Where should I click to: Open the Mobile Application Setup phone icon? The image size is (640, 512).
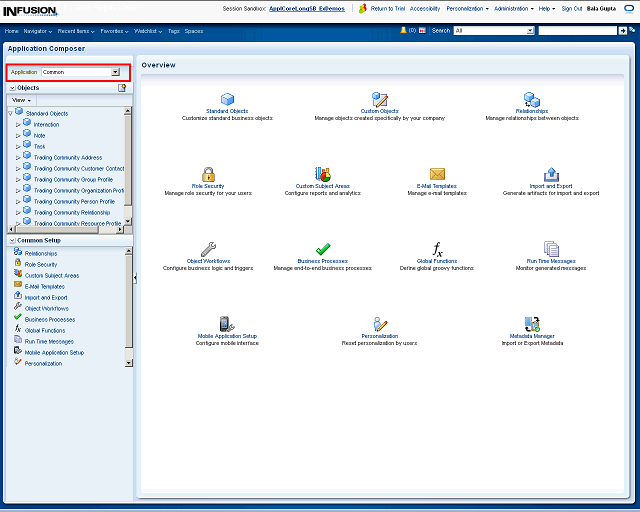tap(226, 324)
